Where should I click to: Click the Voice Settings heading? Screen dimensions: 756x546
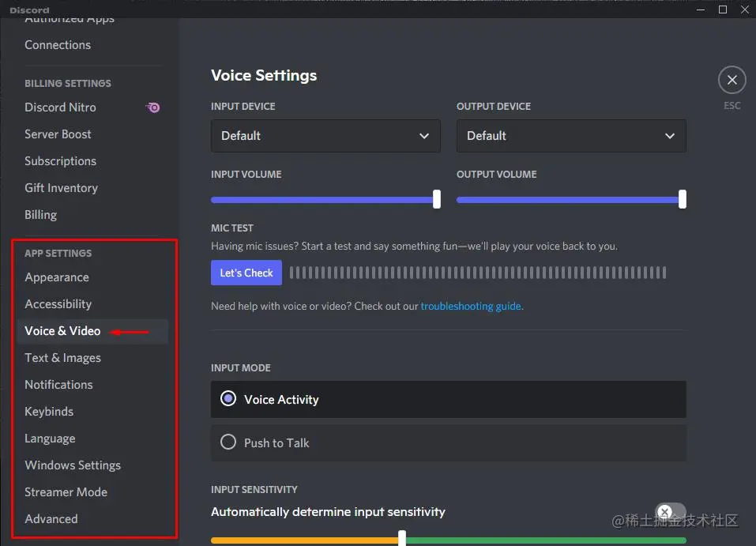click(264, 76)
